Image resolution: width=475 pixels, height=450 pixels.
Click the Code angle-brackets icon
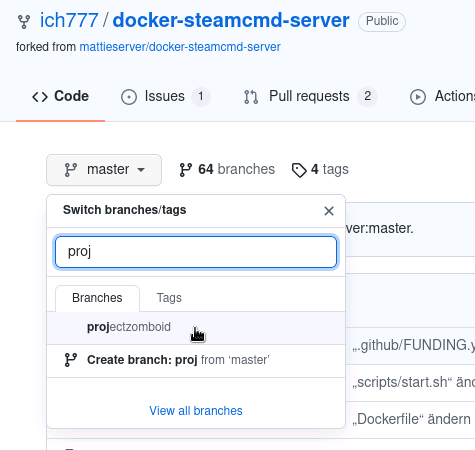[40, 97]
